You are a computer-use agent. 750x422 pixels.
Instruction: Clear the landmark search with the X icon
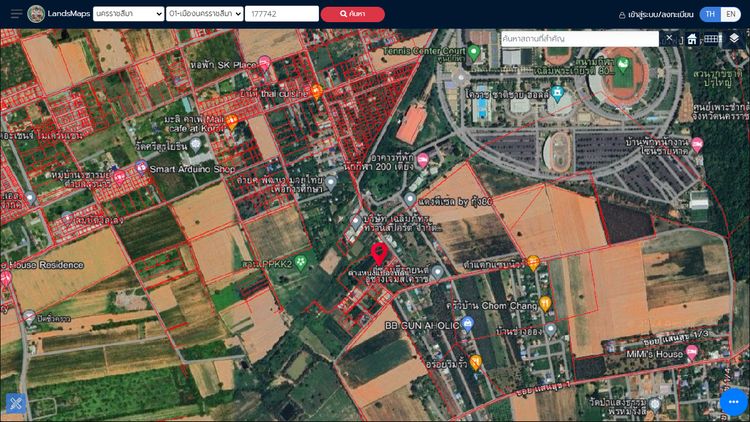pyautogui.click(x=669, y=38)
